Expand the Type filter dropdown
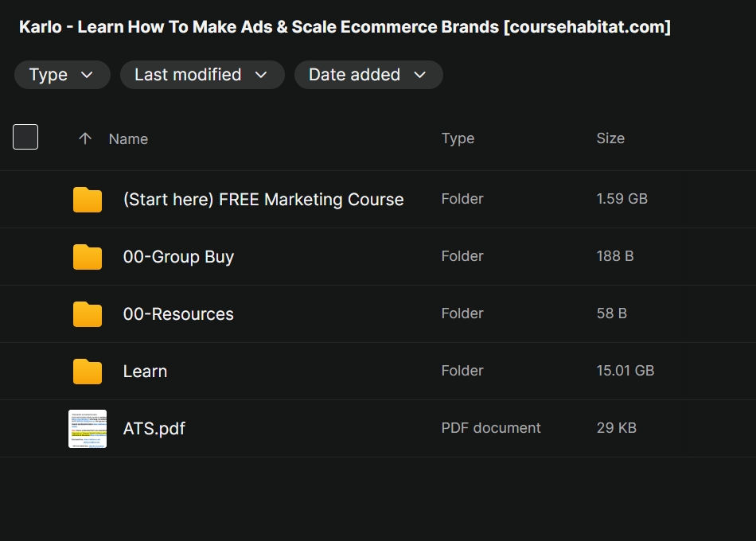 [61, 75]
